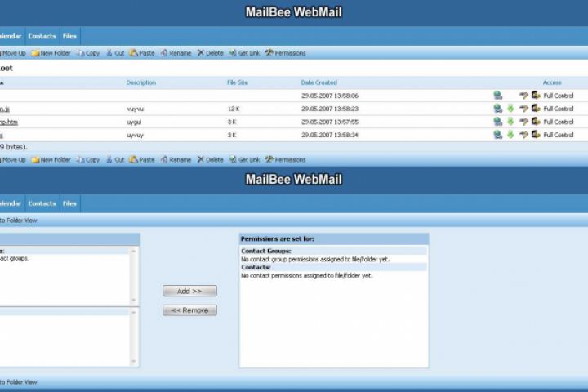Screen dimensions: 588x392
Task: Click the hammer icon in the 13:58:23 row
Action: point(523,109)
